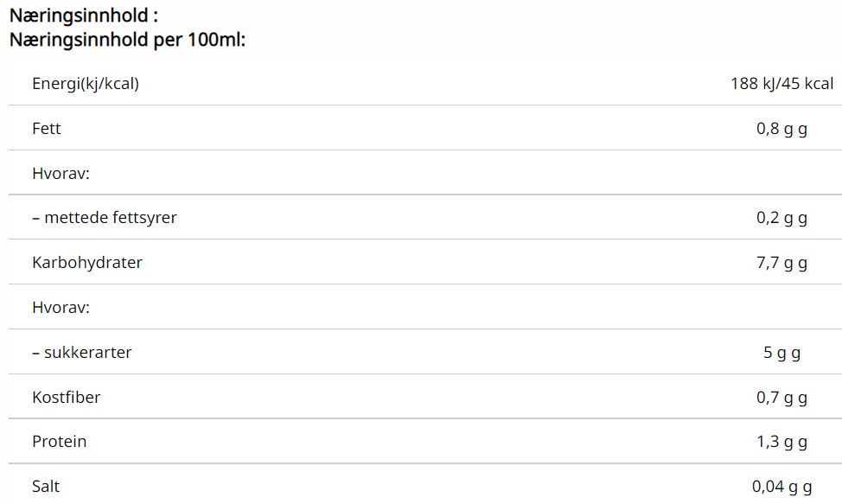
Task: Select the Kostfiber row label
Action: pyautogui.click(x=67, y=398)
